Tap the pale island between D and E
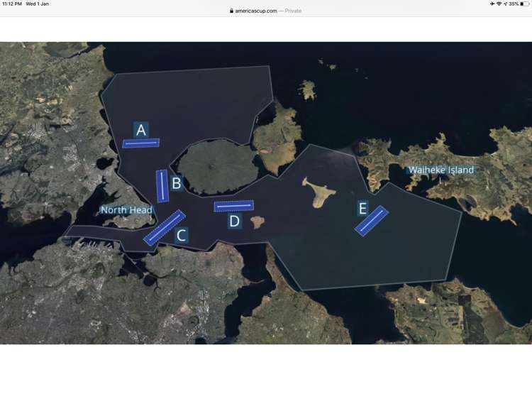The width and height of the screenshot is (532, 399). coord(319,192)
